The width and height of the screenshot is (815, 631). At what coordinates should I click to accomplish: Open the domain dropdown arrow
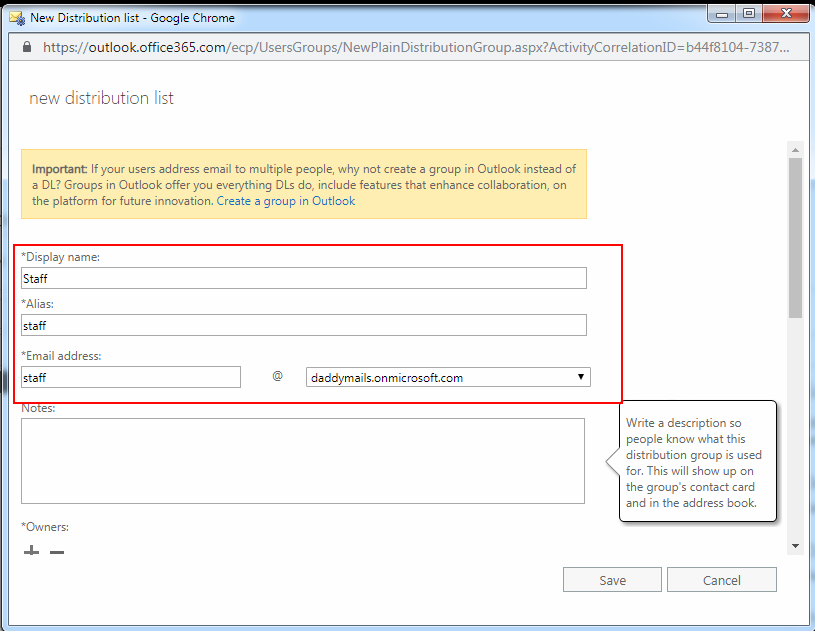(580, 377)
